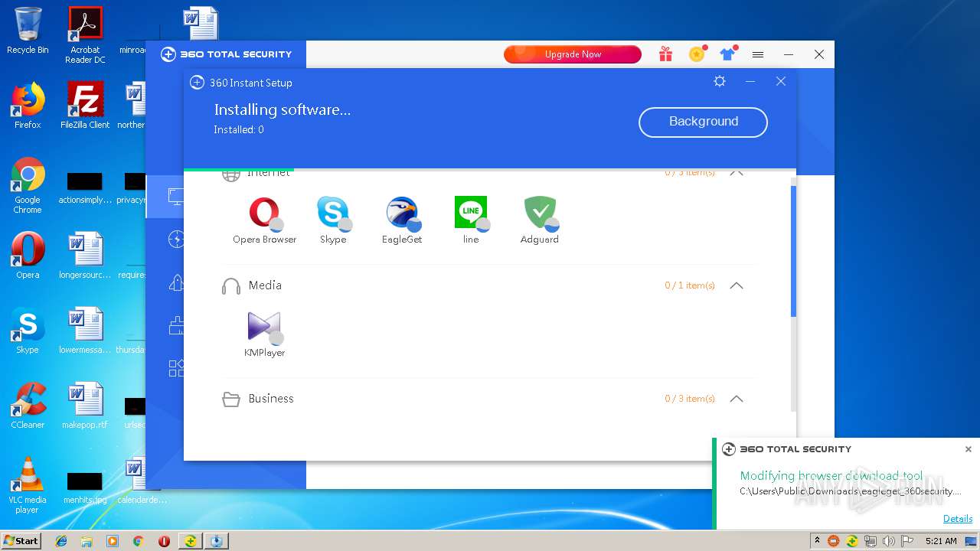
Task: Click the Business category folder icon
Action: pyautogui.click(x=231, y=399)
